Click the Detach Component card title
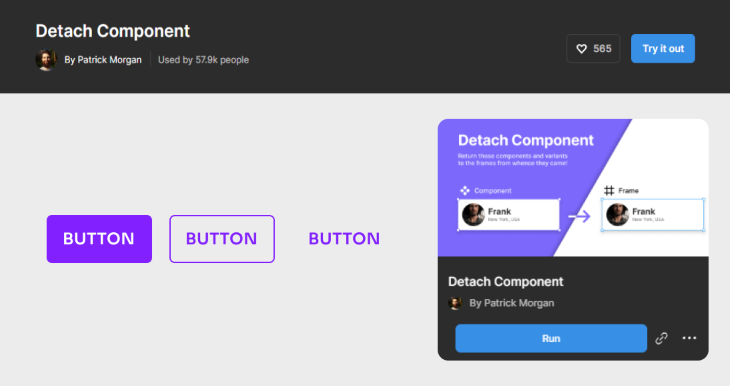The width and height of the screenshot is (730, 386). click(x=506, y=282)
